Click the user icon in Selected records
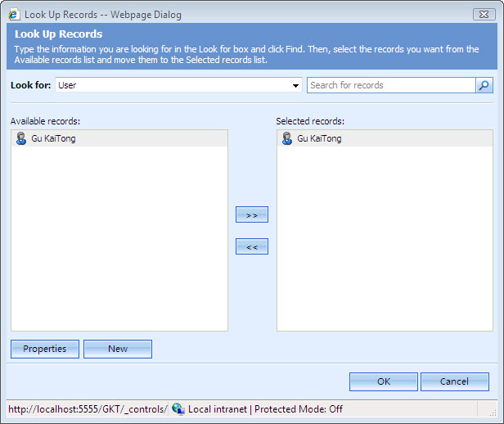Viewport: 504px width, 424px height. point(287,138)
